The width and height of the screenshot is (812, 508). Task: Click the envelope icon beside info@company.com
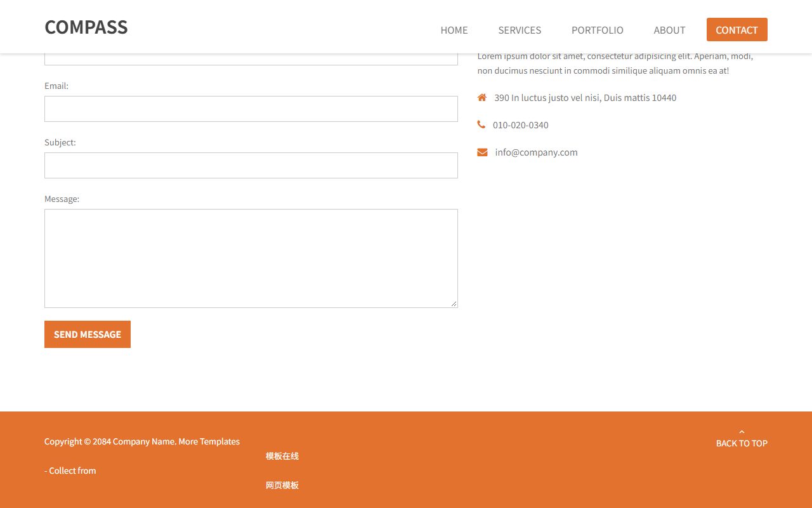[x=482, y=152]
